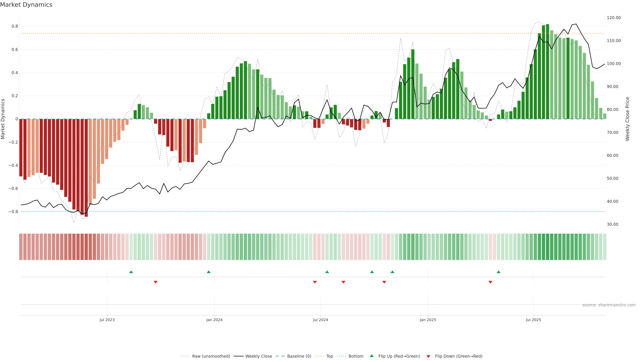
Task: Click the Jan 2025 x-axis label
Action: (x=428, y=320)
